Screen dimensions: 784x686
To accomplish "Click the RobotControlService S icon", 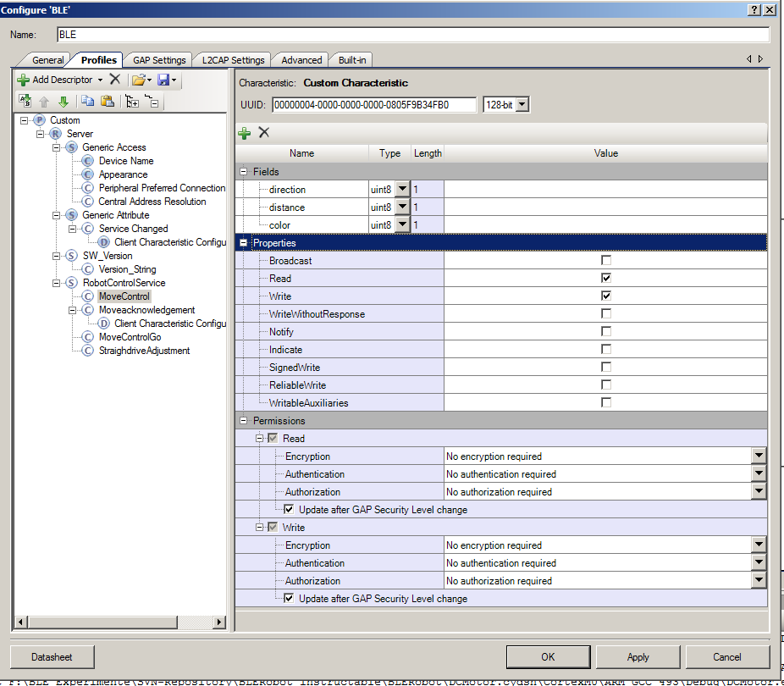I will (71, 283).
